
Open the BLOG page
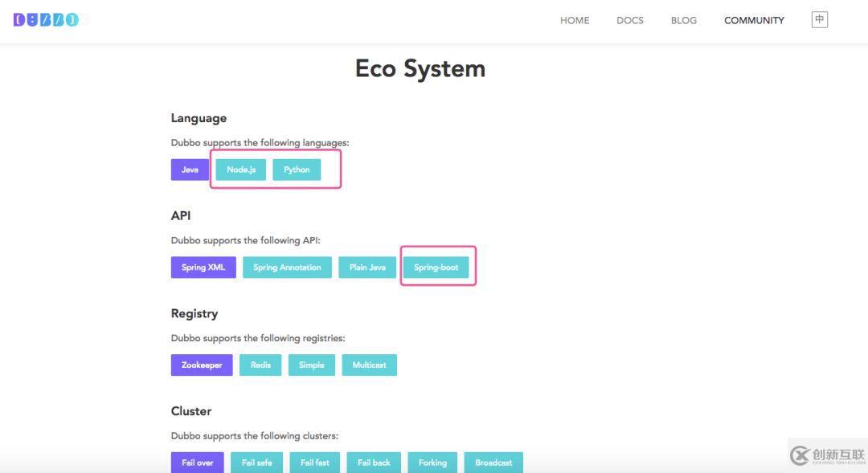(x=684, y=21)
